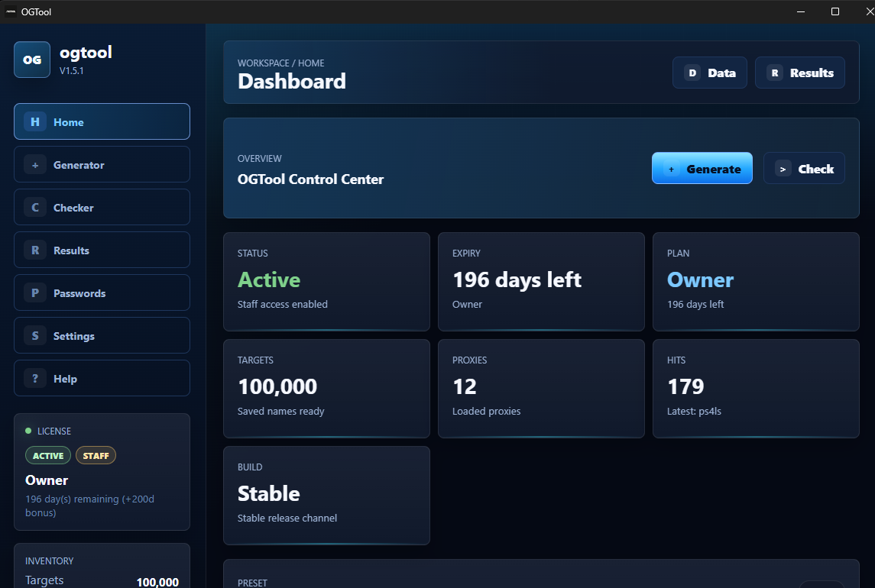Select the Plan Owner card
The height and width of the screenshot is (588, 875).
point(756,282)
